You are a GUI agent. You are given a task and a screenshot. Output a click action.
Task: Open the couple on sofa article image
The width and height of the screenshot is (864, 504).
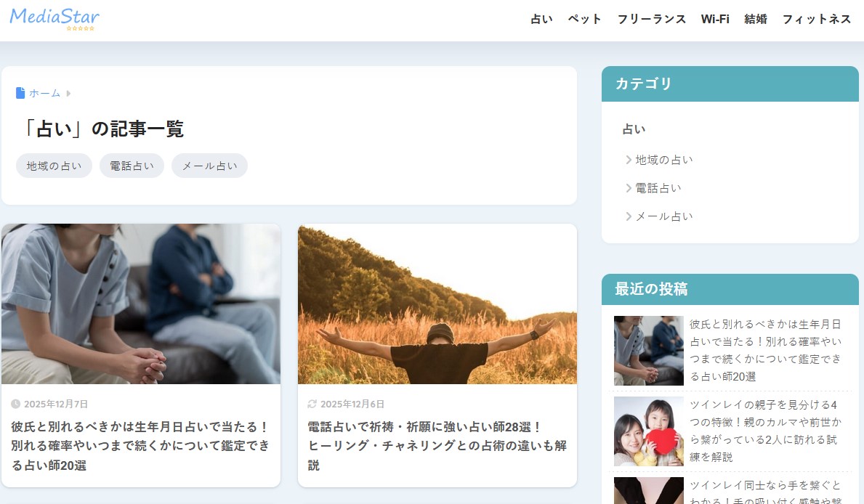(x=141, y=304)
